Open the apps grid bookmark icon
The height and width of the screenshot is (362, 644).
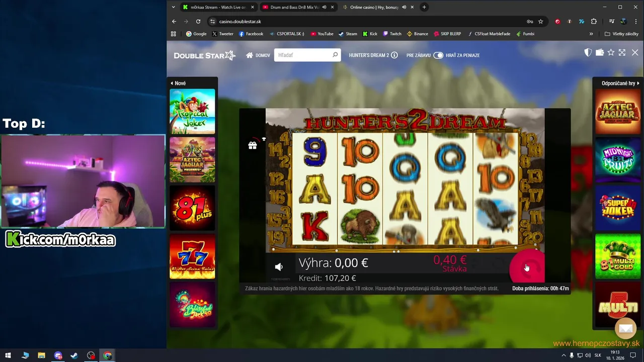click(174, 34)
